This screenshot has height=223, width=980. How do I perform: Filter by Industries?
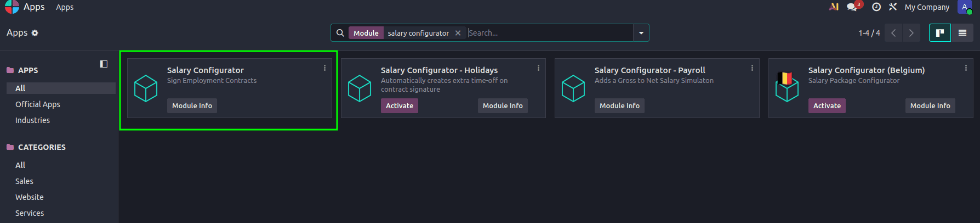coord(32,120)
